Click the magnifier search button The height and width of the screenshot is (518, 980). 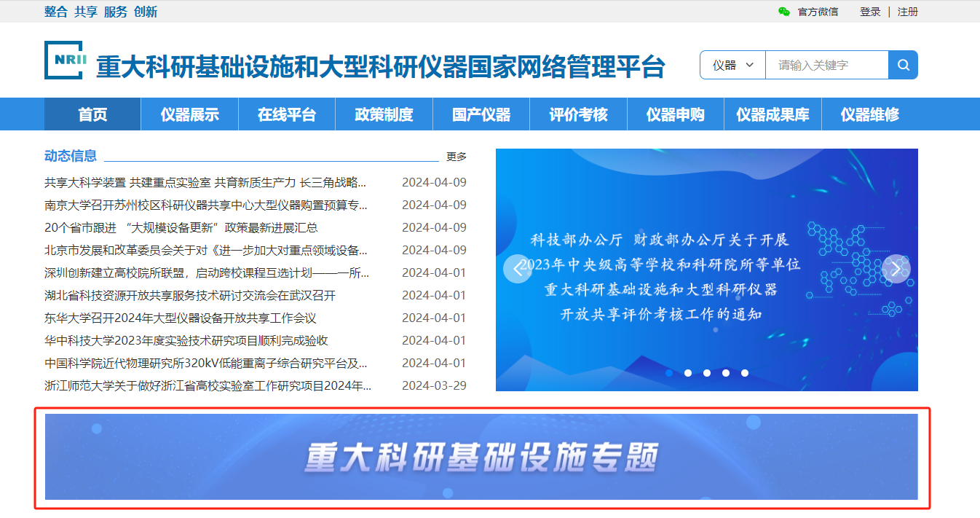coord(904,65)
